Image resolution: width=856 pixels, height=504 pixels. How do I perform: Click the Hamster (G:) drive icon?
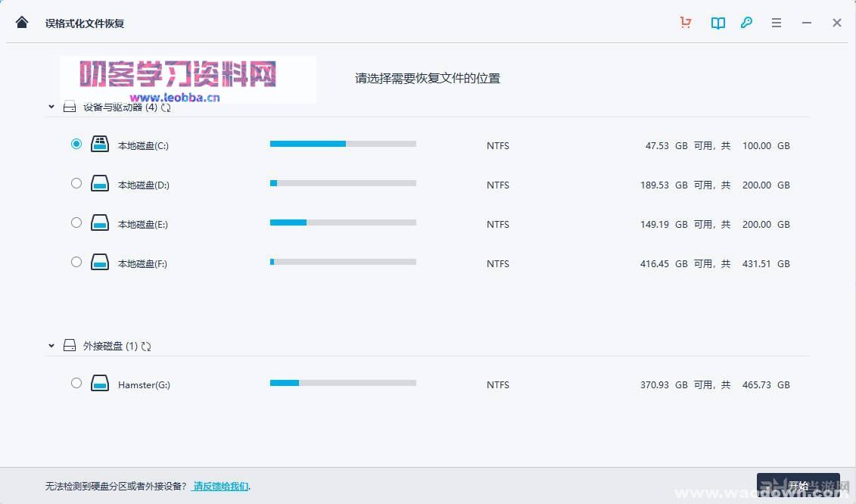point(99,384)
